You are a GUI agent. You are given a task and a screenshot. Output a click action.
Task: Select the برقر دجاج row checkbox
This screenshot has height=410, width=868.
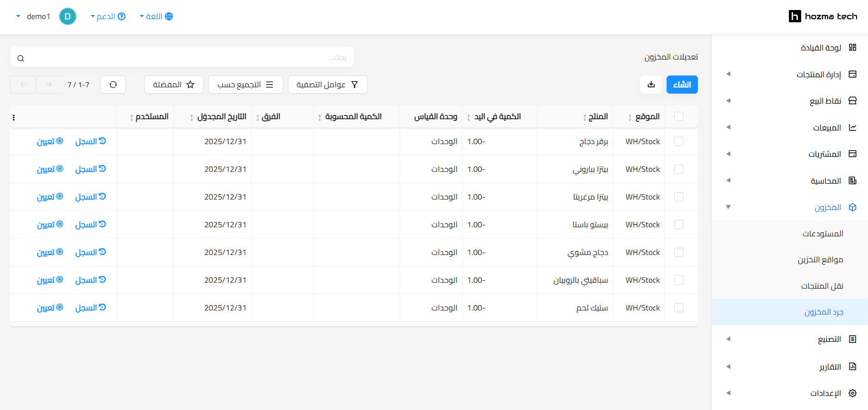678,141
